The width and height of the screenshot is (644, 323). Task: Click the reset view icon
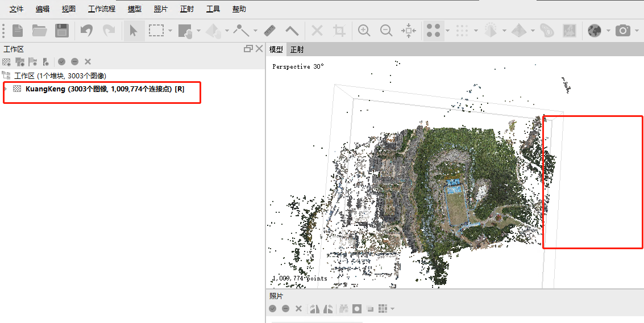click(408, 31)
